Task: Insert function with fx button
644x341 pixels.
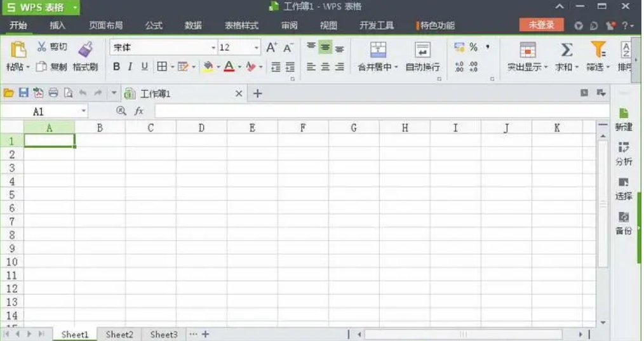Action: (x=139, y=110)
